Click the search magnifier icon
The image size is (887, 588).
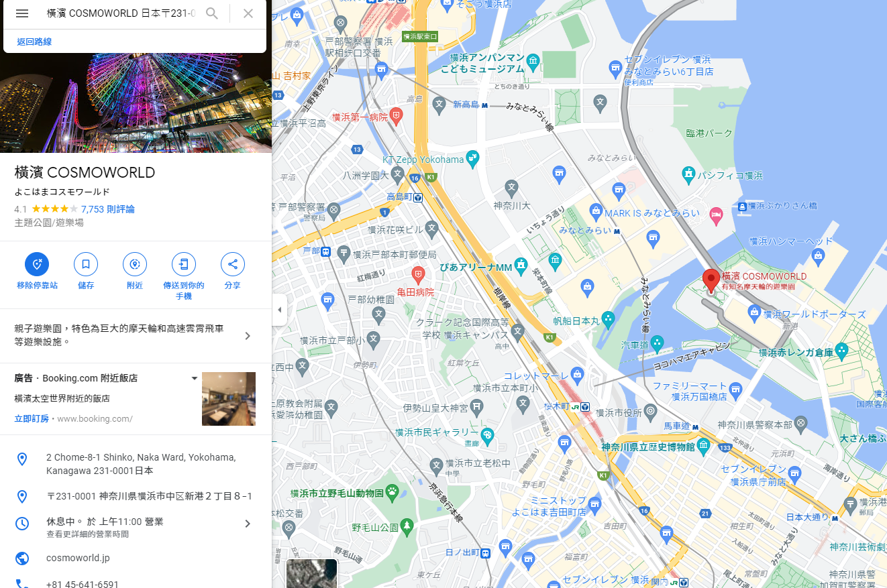[212, 13]
